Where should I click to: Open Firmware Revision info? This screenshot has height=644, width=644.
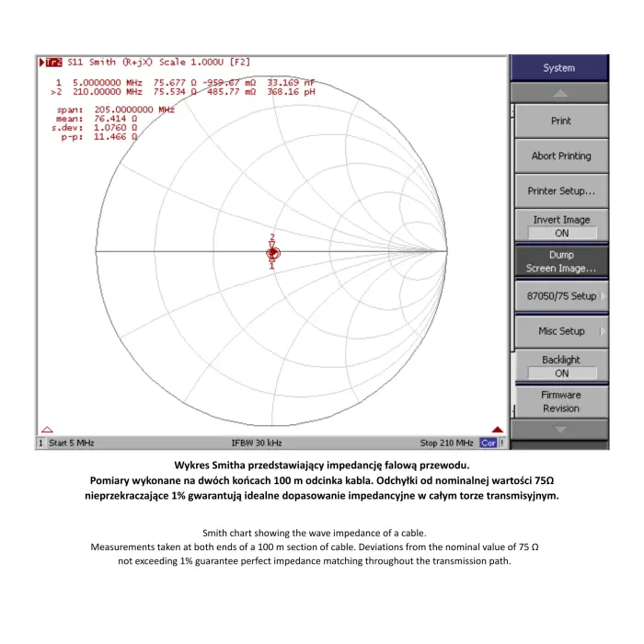tap(561, 401)
